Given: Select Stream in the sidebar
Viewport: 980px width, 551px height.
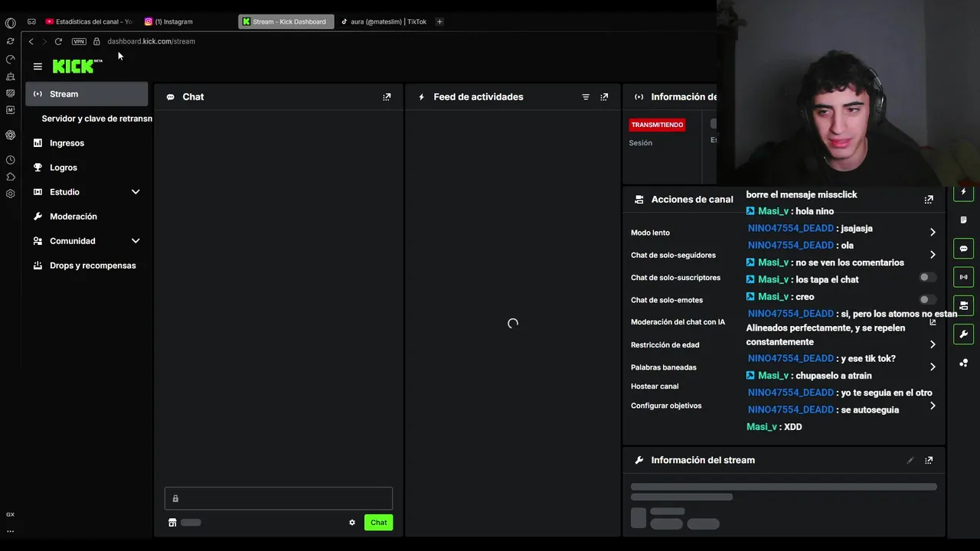Looking at the screenshot, I should click(x=87, y=94).
